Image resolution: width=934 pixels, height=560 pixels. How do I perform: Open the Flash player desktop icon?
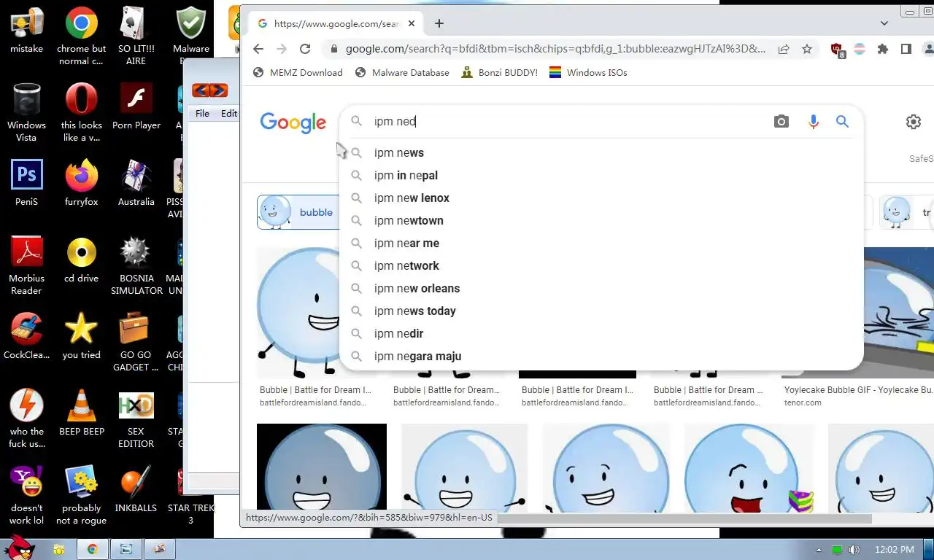pos(136,106)
